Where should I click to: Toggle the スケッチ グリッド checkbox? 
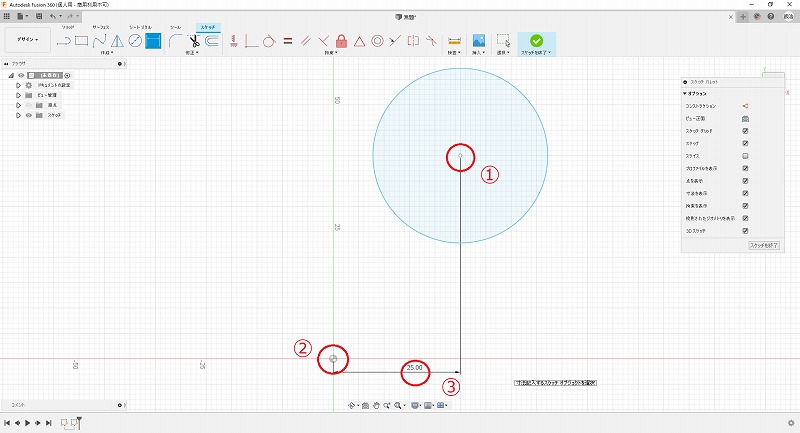tap(746, 131)
